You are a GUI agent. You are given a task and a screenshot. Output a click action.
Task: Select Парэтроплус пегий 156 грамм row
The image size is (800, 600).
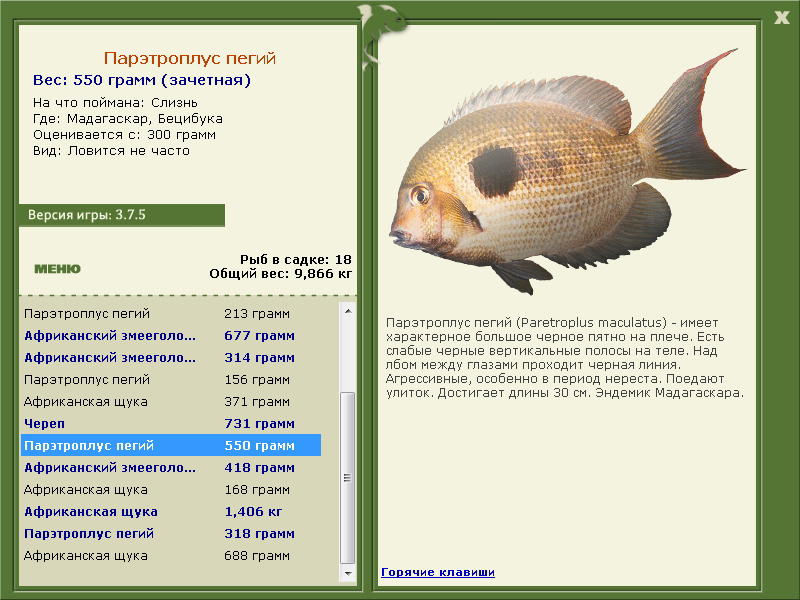(171, 380)
